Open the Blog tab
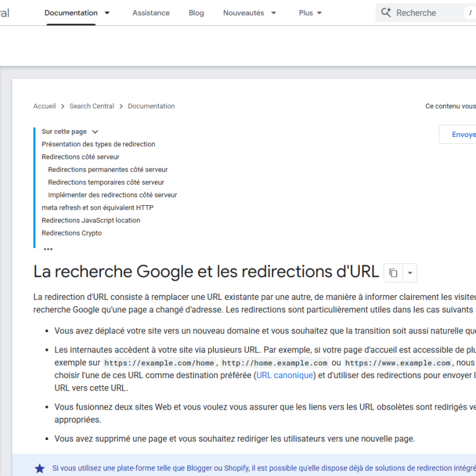 click(x=196, y=13)
